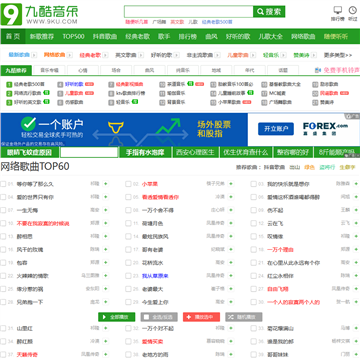The width and height of the screenshot is (360, 360).
Task: Expand arrow next to 网络歌曲 category
Action: click(x=69, y=55)
